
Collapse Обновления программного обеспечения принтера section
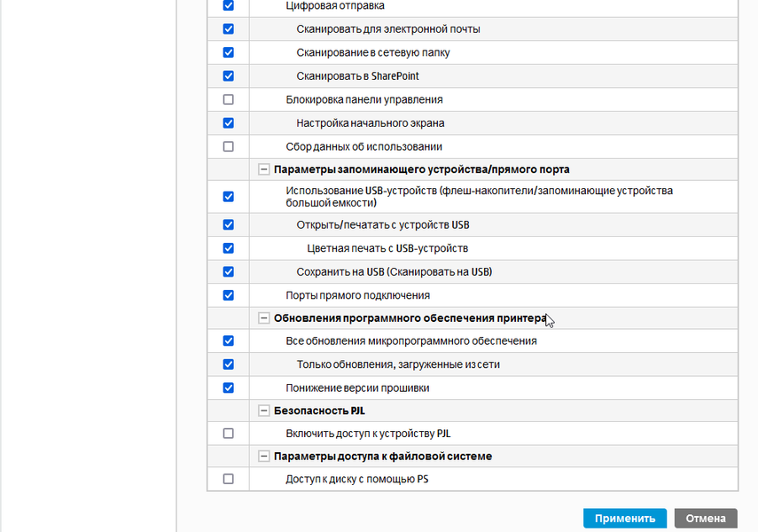click(x=263, y=317)
